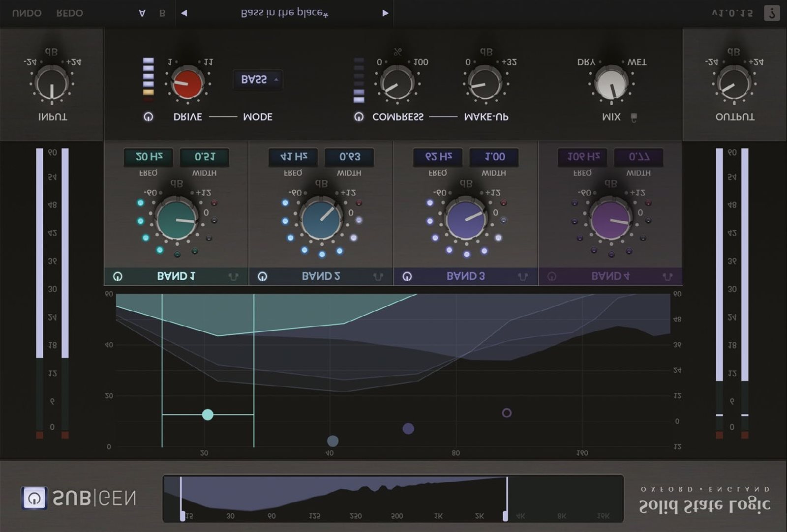This screenshot has height=532, width=787.
Task: Toggle the DRIVE section power button
Action: [x=148, y=117]
